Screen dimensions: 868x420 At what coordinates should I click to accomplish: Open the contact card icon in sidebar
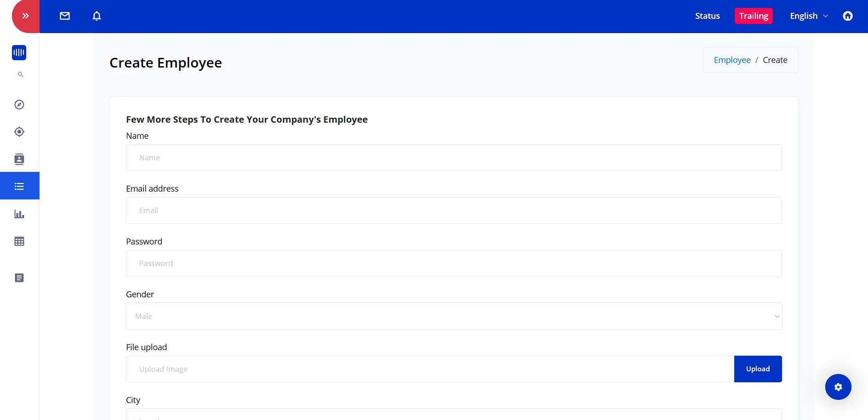[19, 159]
